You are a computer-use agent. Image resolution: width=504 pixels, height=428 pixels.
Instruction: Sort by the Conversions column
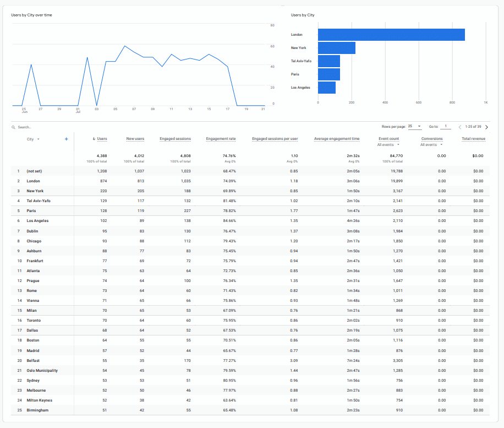432,139
